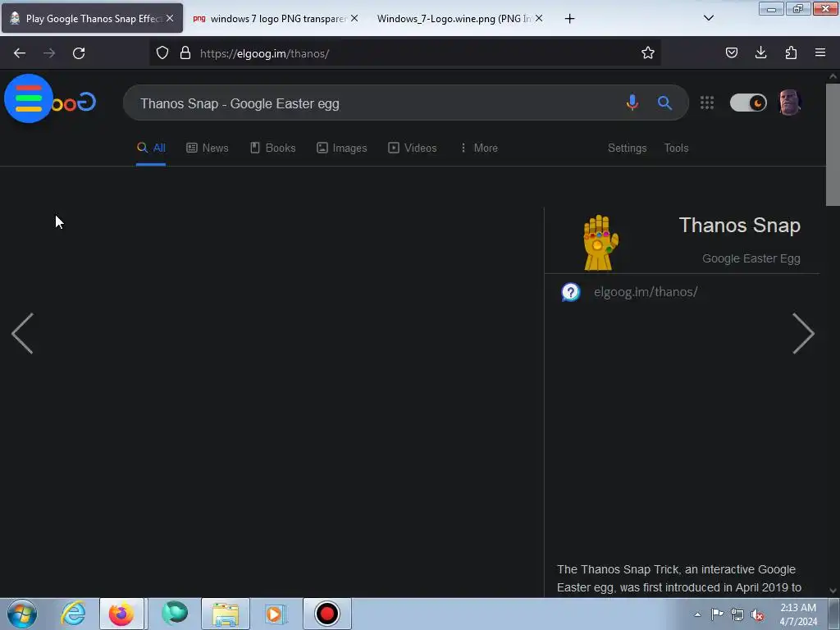The height and width of the screenshot is (630, 840).
Task: Click the elgooG logo letters
Action: tap(74, 102)
